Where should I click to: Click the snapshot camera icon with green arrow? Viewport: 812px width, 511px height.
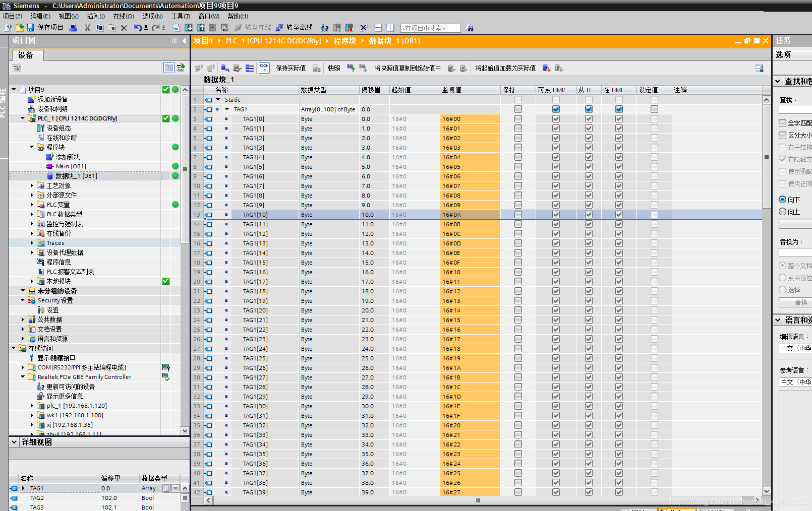point(351,68)
